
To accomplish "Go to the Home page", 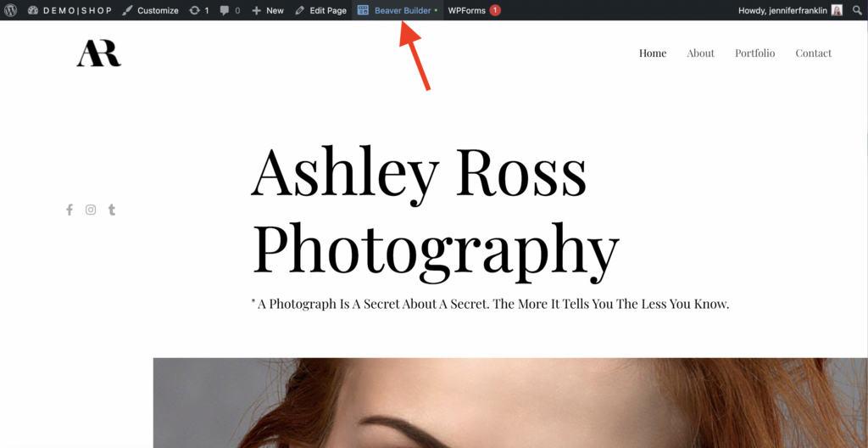I will pyautogui.click(x=653, y=53).
